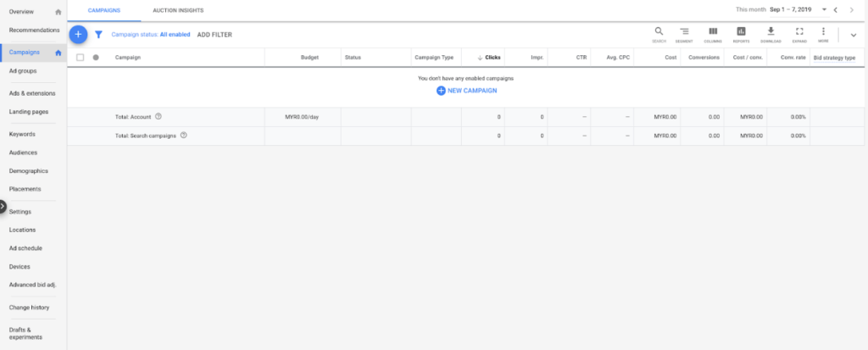Open the filter funnel icon
Viewport: 868px width, 350px height.
[98, 35]
